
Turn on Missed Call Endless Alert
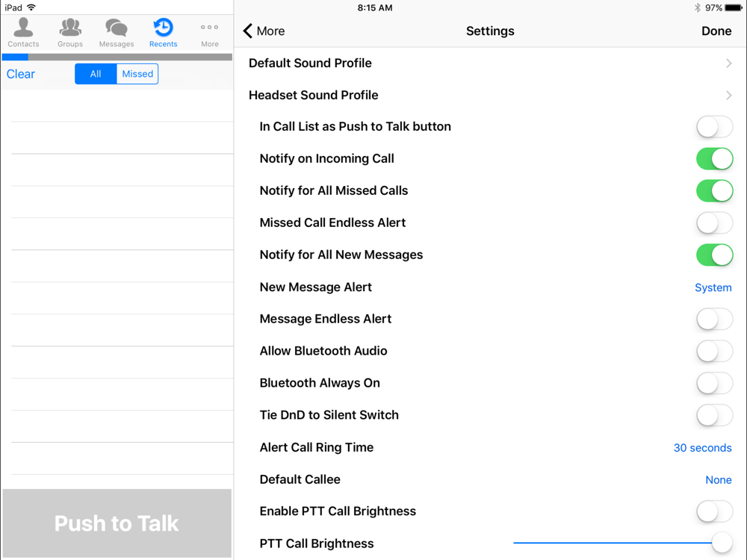coord(714,223)
